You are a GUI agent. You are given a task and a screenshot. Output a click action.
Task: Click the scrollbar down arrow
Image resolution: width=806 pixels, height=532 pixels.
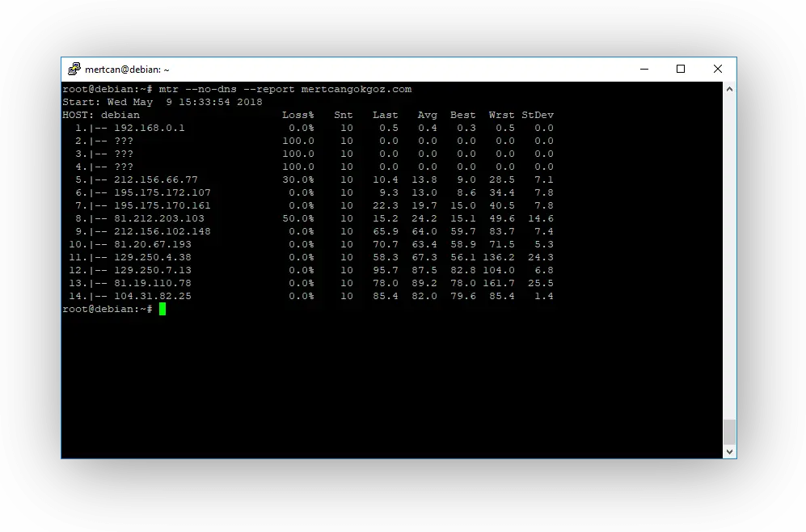pos(729,452)
